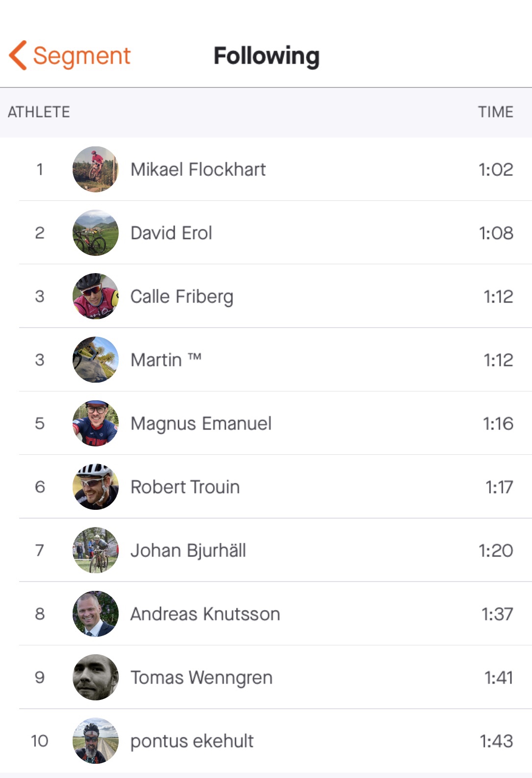Go back to Segment screen

81,56
